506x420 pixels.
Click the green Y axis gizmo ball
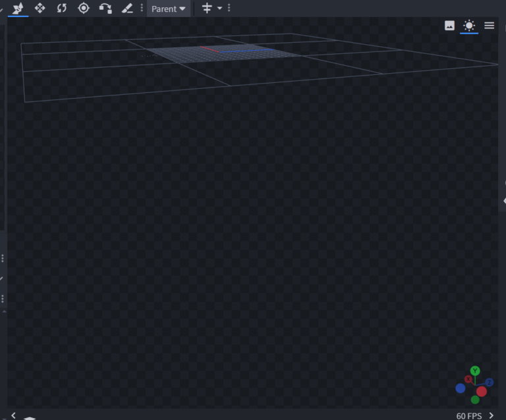(x=475, y=371)
